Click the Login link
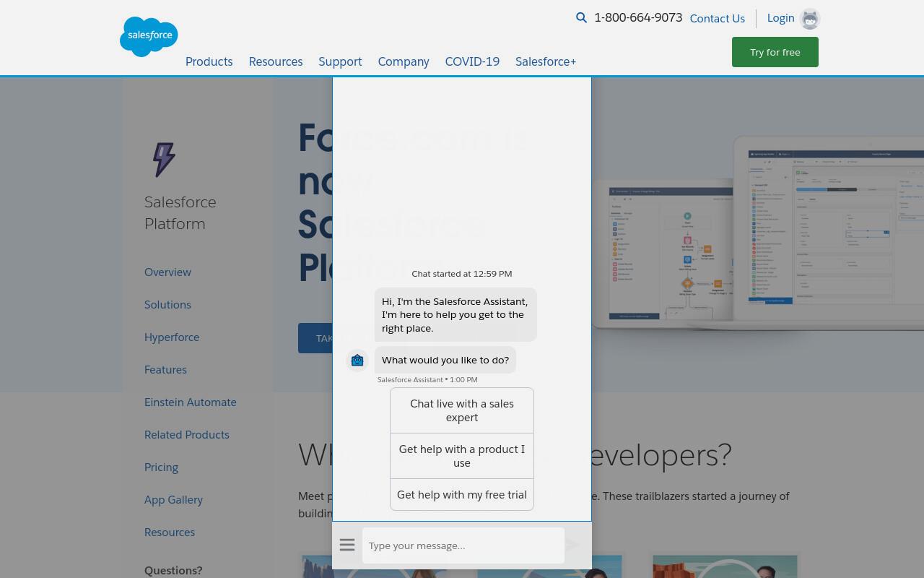Image resolution: width=924 pixels, height=578 pixels. click(780, 18)
